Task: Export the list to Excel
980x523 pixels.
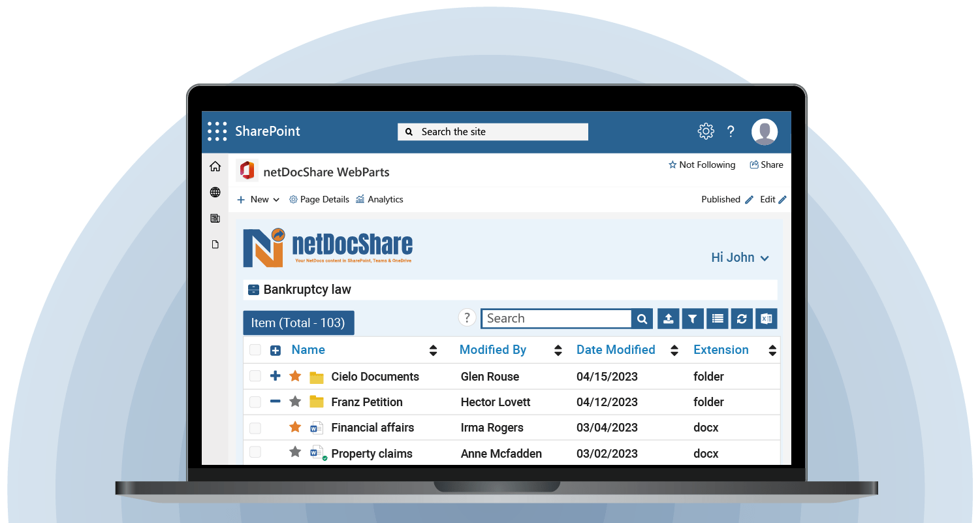Action: (x=767, y=319)
